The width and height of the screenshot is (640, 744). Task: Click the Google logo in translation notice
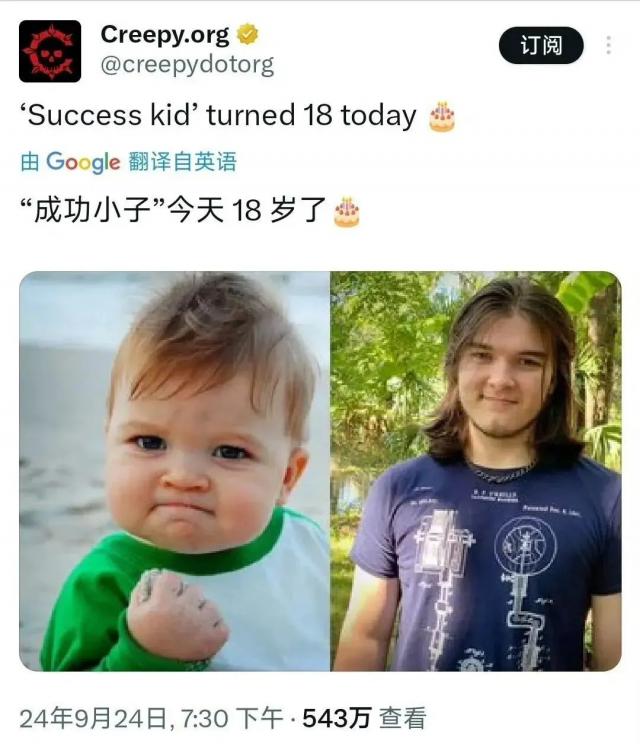click(x=83, y=162)
